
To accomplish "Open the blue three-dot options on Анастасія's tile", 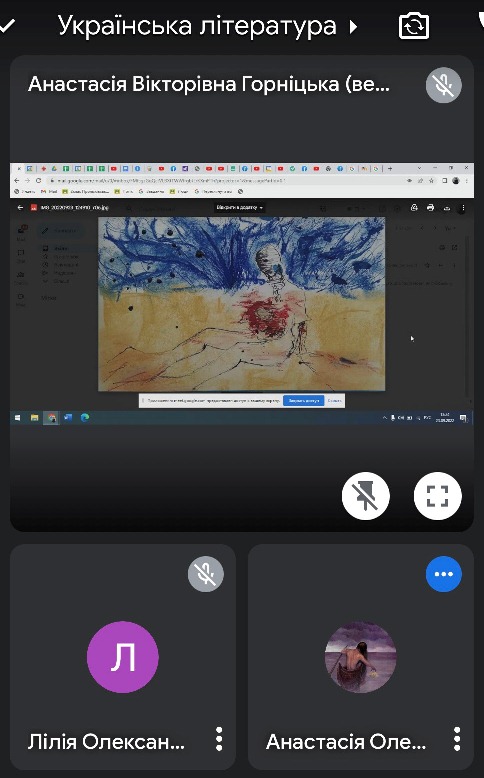I will pyautogui.click(x=443, y=574).
